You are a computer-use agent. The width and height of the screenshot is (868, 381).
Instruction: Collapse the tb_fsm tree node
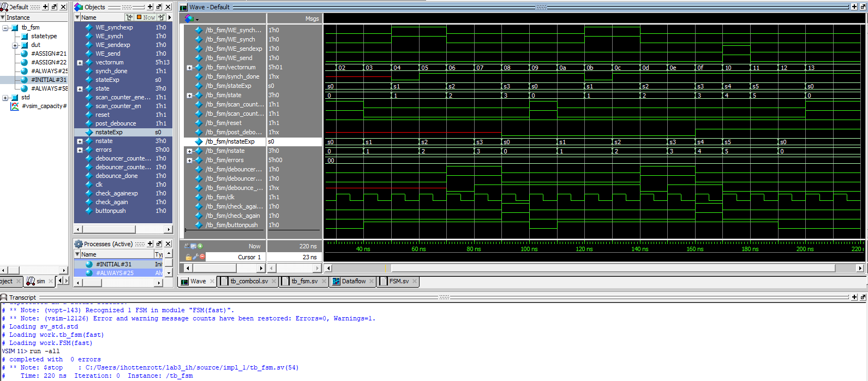click(x=5, y=27)
